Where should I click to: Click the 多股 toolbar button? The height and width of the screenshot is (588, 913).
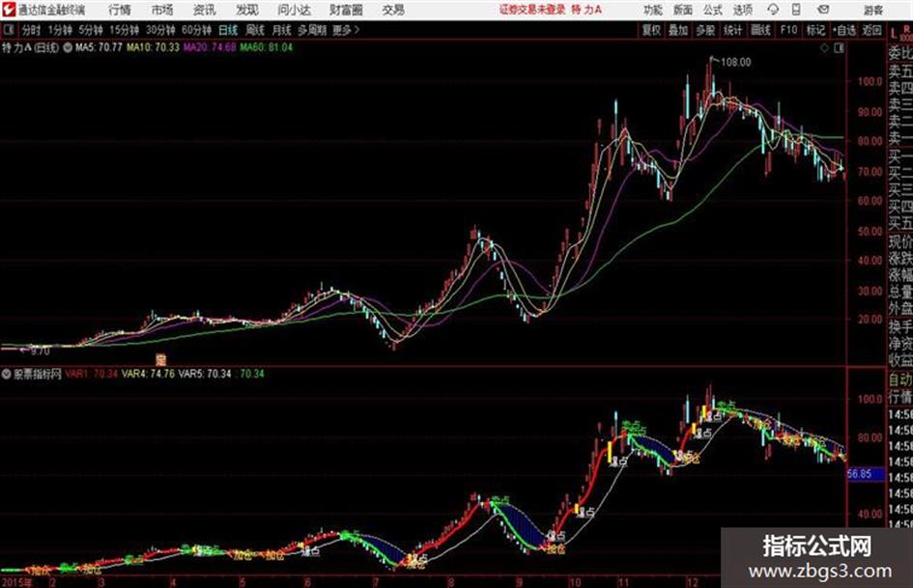coord(705,30)
